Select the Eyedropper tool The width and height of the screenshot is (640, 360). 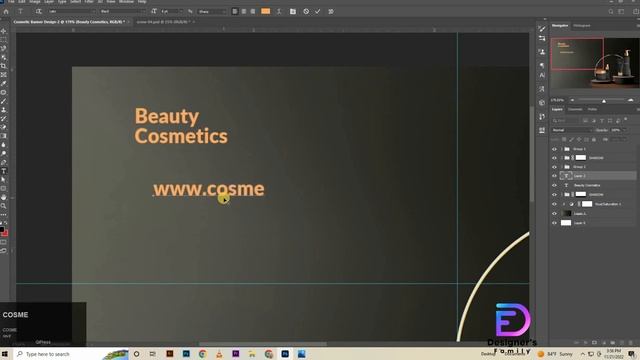pyautogui.click(x=3, y=84)
